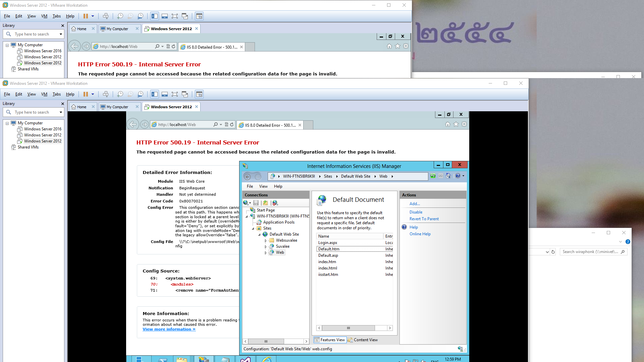
Task: Refresh the IE page in front window
Action: coord(232,124)
